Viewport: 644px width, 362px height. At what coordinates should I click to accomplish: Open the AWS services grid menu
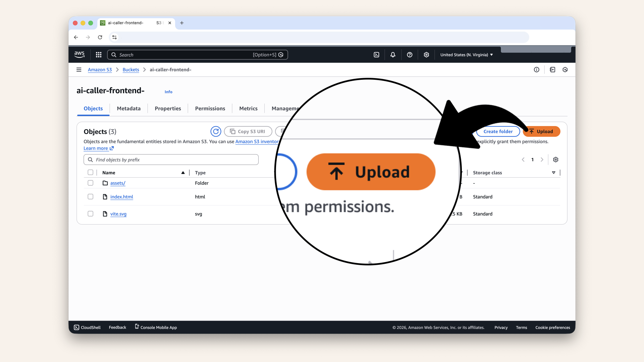(x=99, y=55)
